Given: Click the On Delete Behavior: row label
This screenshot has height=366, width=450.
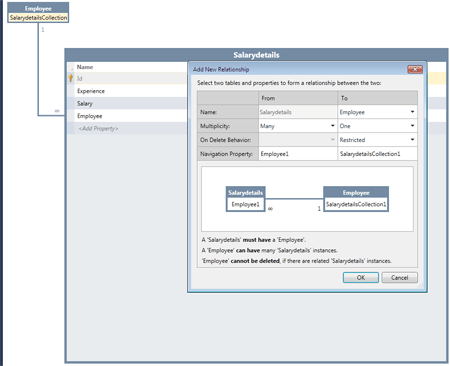Looking at the screenshot, I should (228, 140).
